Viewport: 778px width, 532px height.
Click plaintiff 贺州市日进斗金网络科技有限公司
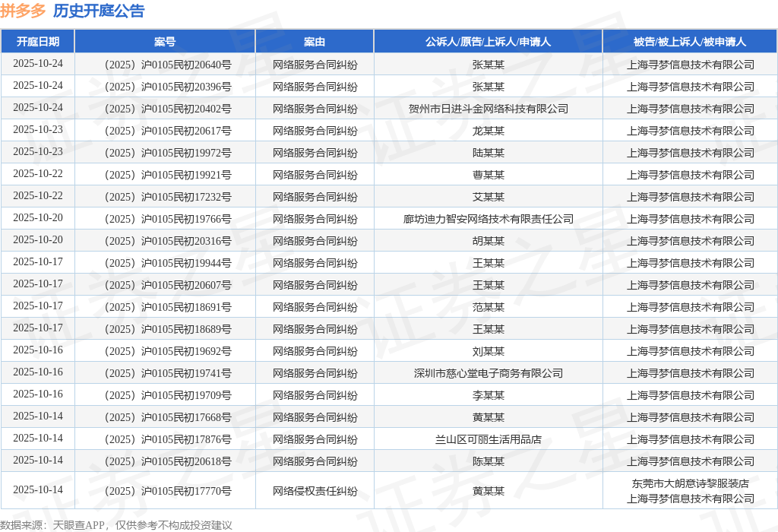tap(489, 109)
